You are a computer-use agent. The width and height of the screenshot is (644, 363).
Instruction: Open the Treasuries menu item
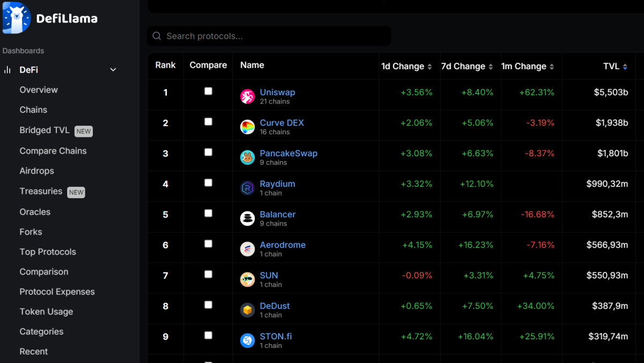coord(41,191)
